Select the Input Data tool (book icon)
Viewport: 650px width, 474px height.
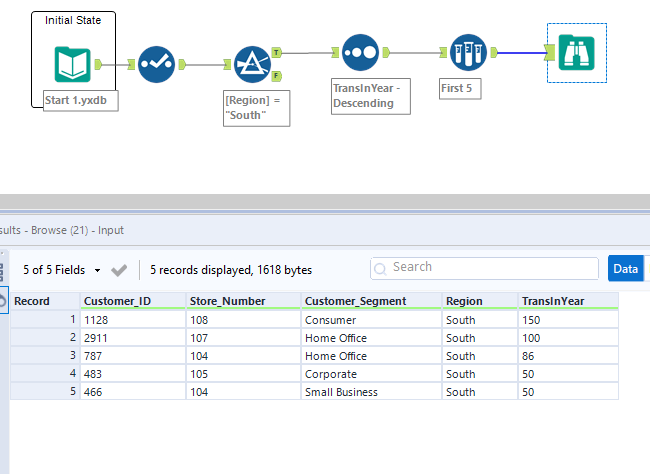pyautogui.click(x=73, y=64)
